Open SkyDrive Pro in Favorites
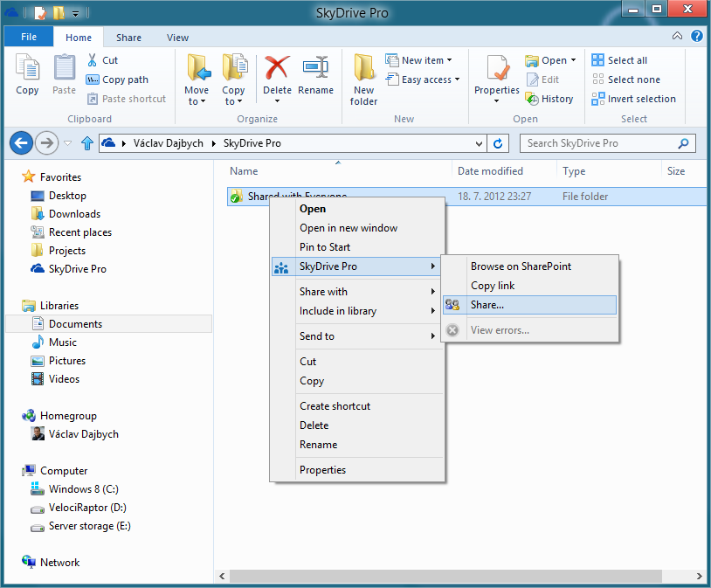Screen dimensions: 711x588 tap(68, 269)
